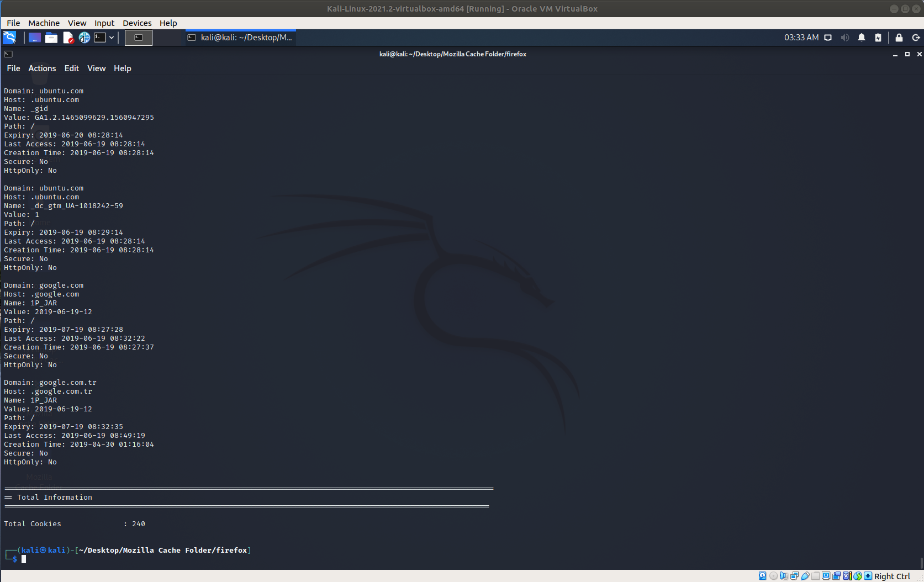Click 'Expiry: 2019-07-19 08:32:35' line

pyautogui.click(x=64, y=427)
